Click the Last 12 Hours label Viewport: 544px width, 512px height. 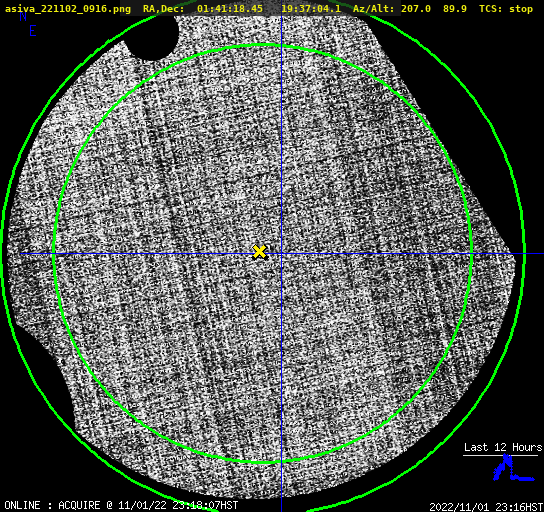(503, 447)
